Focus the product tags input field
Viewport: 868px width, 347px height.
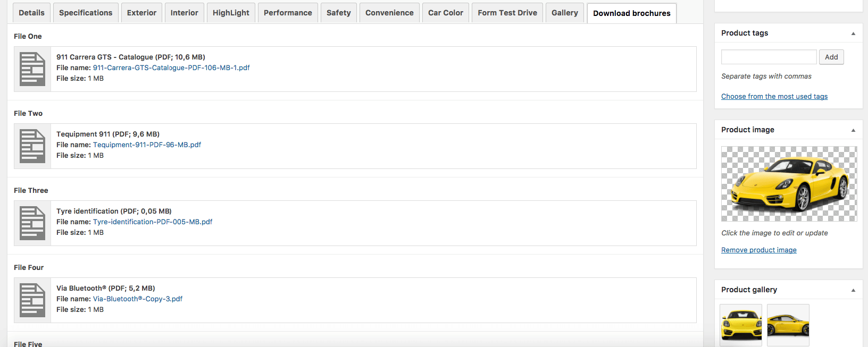point(769,57)
